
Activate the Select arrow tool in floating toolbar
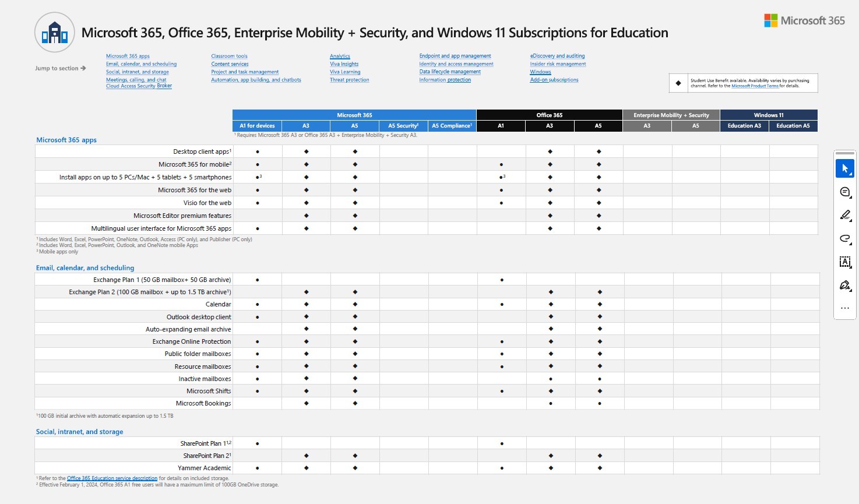(845, 168)
